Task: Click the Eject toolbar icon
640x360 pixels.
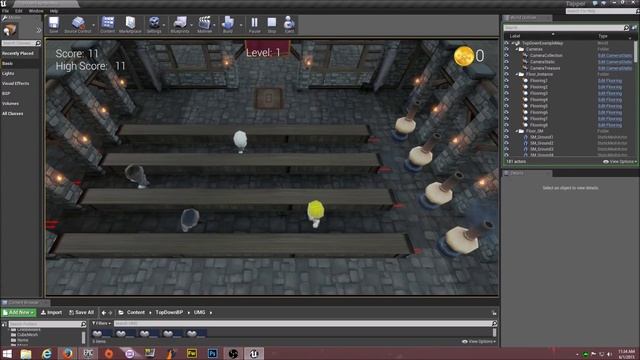Action: [x=289, y=24]
